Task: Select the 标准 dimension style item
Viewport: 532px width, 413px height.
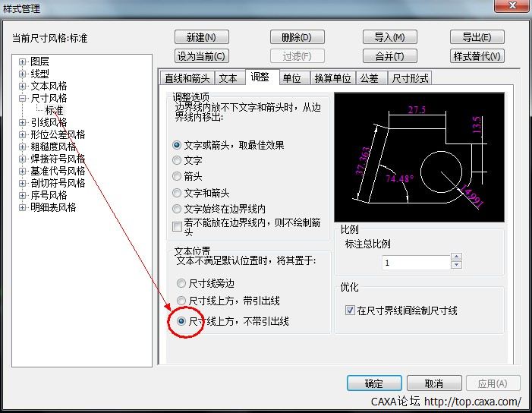Action: click(55, 110)
